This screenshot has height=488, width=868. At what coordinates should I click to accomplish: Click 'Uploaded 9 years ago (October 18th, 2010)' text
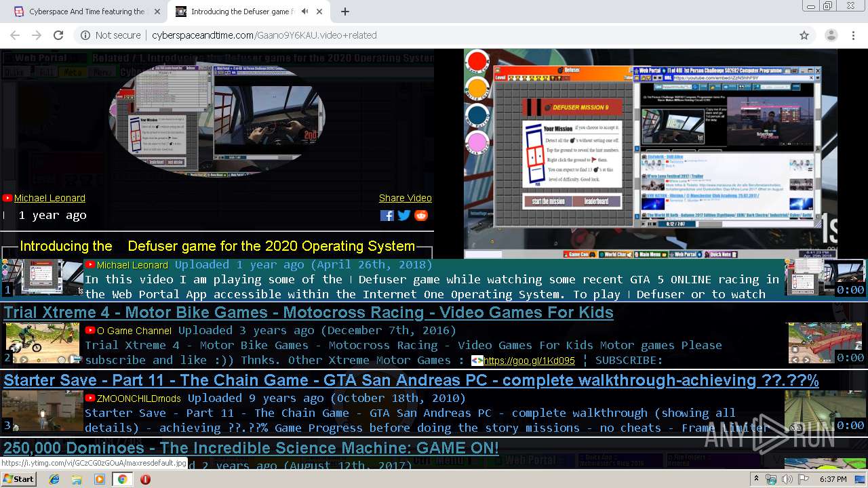(327, 398)
